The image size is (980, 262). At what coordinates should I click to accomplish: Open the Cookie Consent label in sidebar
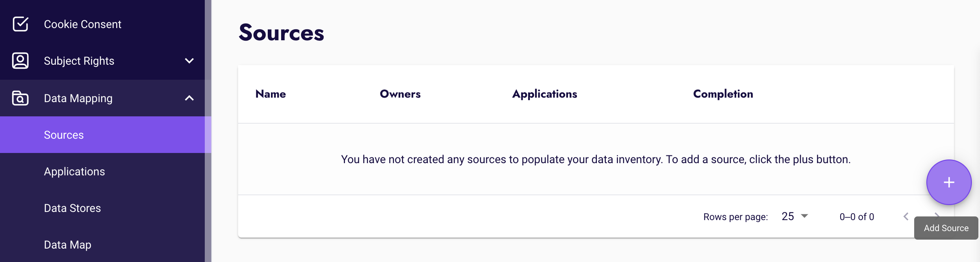pyautogui.click(x=82, y=24)
